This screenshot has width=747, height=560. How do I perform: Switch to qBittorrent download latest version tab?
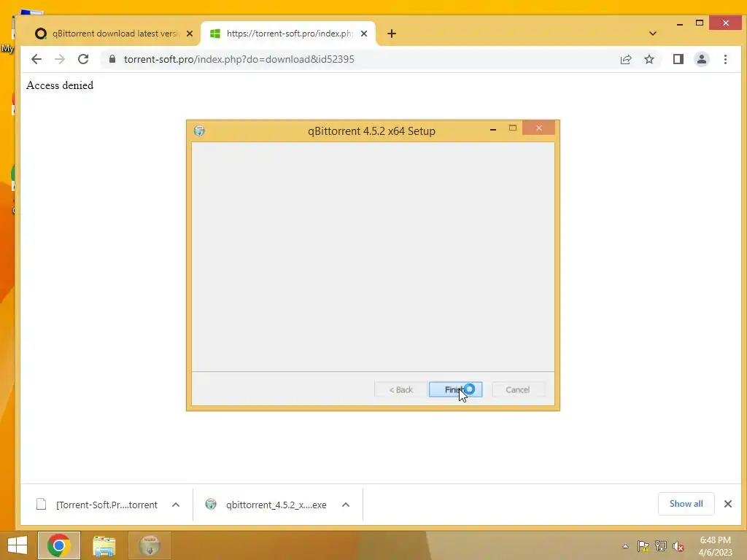point(115,34)
